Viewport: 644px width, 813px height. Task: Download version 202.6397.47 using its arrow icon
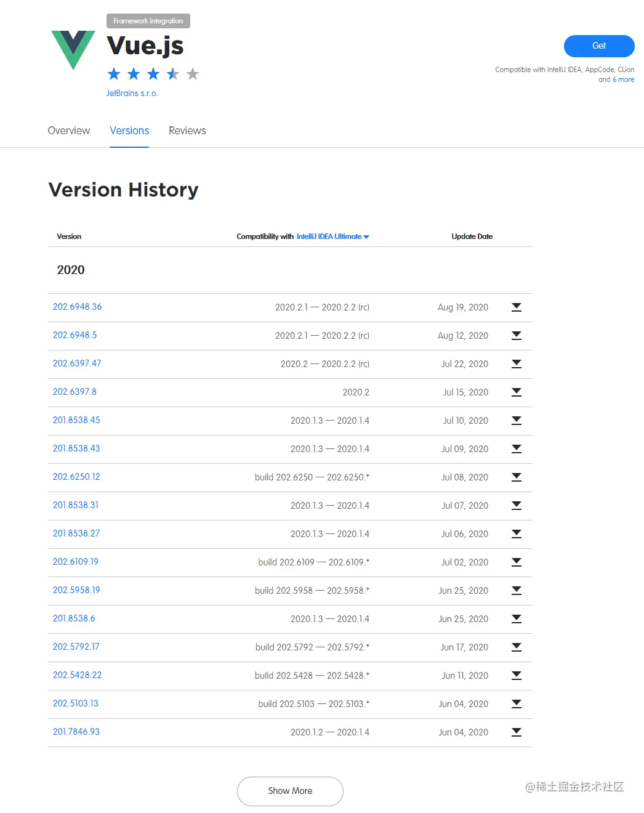pos(517,364)
